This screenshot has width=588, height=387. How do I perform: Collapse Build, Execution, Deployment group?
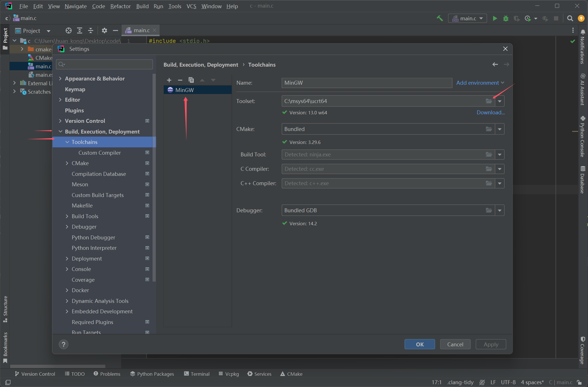pos(60,132)
